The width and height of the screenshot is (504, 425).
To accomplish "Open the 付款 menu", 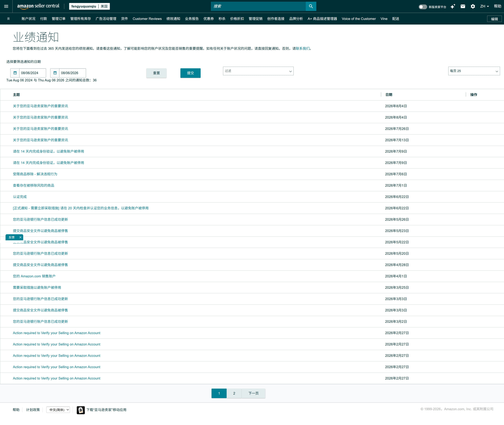I will [44, 19].
